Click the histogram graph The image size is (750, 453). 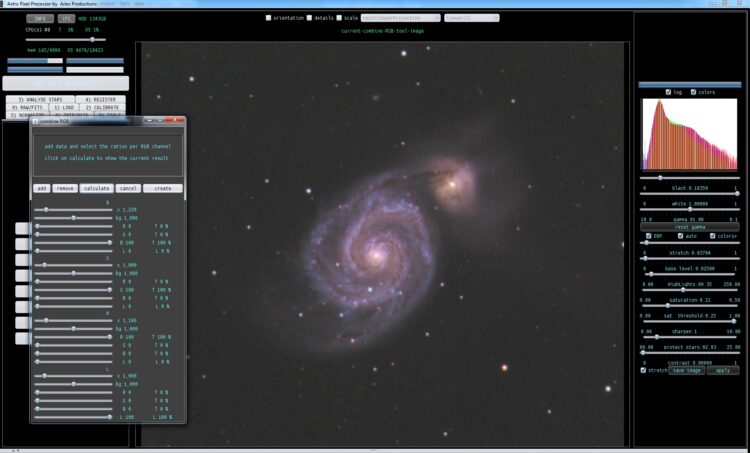(689, 134)
